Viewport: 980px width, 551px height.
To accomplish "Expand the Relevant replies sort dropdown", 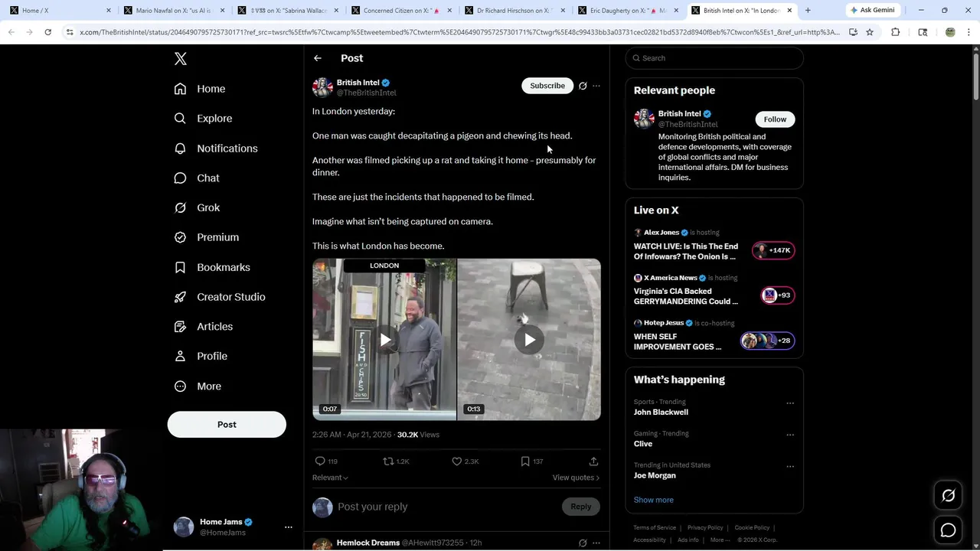I will click(x=330, y=478).
